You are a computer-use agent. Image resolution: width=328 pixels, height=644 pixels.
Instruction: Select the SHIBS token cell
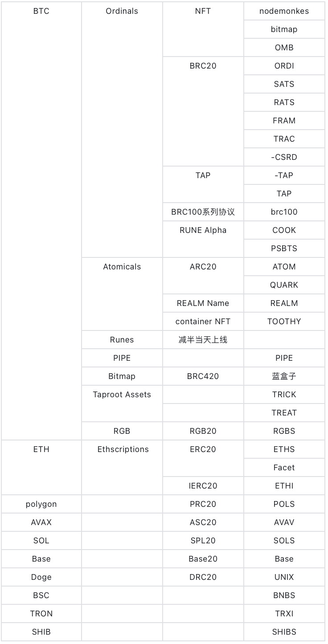tap(284, 632)
